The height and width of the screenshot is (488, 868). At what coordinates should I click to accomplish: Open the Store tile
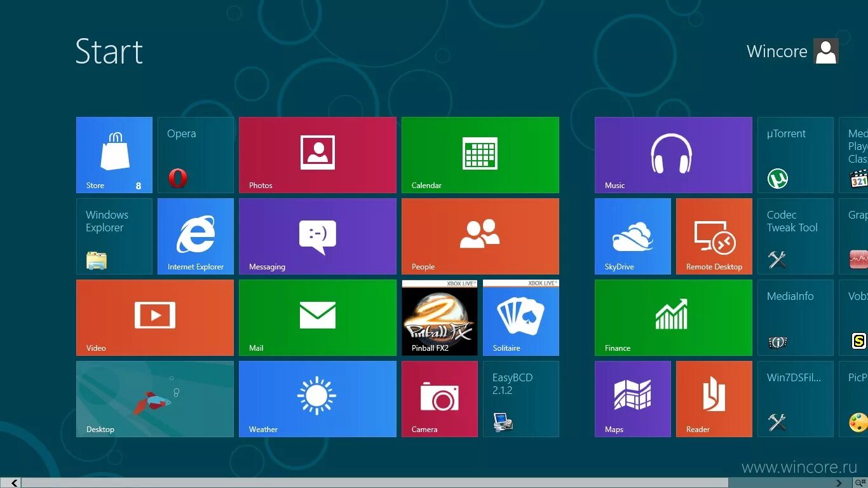(x=114, y=155)
